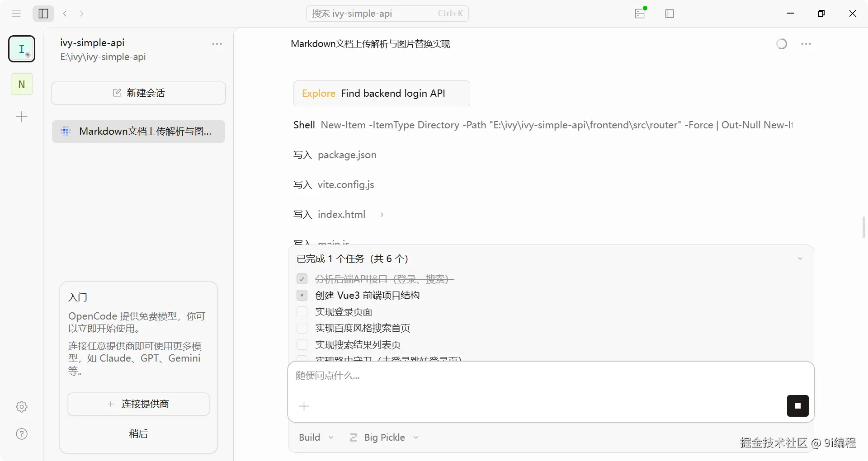Go back with the left arrow
This screenshot has height=461, width=868.
coord(66,14)
